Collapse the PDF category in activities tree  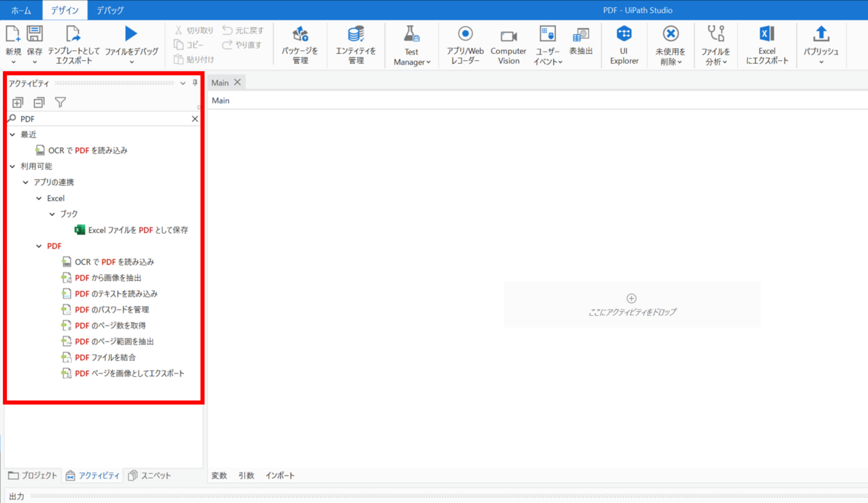pyautogui.click(x=39, y=246)
